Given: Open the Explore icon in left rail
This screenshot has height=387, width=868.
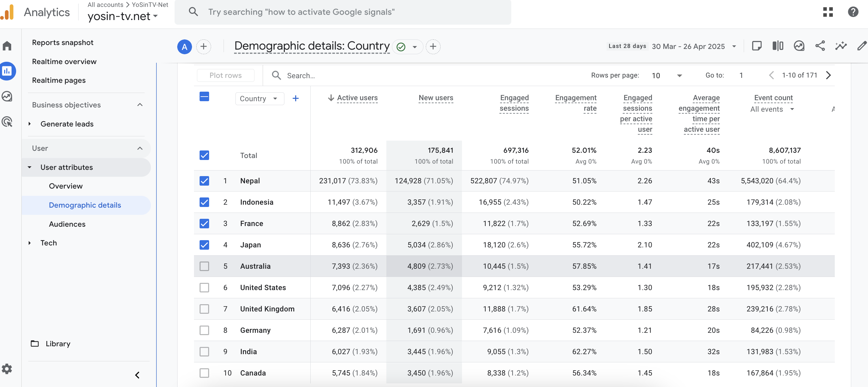Looking at the screenshot, I should tap(7, 96).
